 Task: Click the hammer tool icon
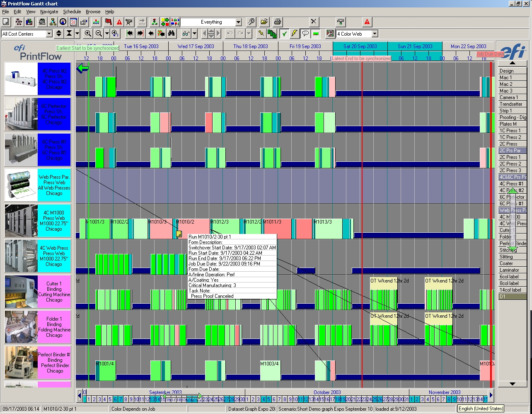341,22
